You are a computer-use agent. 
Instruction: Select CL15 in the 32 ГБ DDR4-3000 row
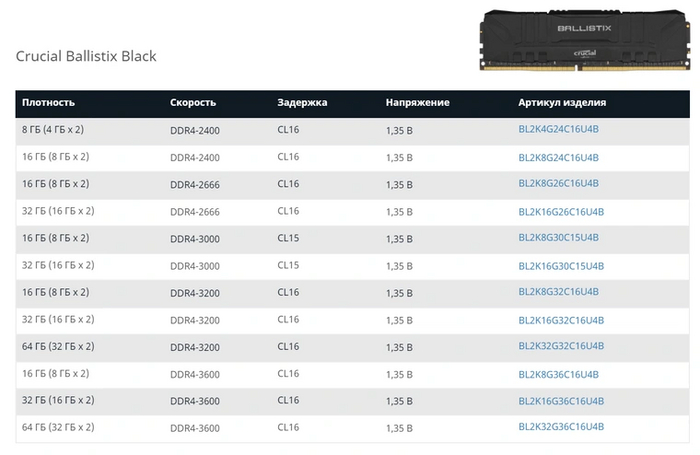coord(288,265)
